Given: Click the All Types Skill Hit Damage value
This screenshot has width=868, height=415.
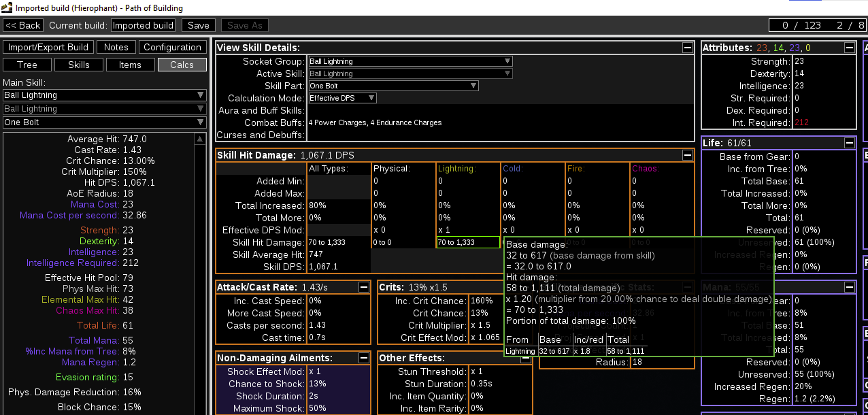Looking at the screenshot, I should coord(327,242).
